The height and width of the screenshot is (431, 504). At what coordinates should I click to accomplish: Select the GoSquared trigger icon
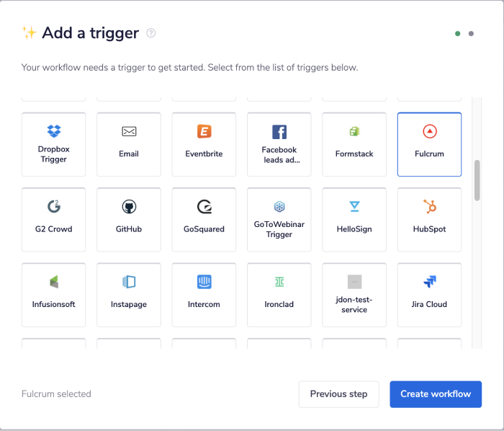click(204, 207)
